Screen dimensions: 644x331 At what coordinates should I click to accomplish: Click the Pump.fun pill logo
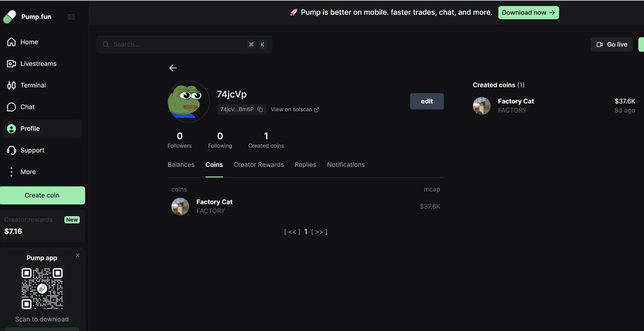(10, 17)
